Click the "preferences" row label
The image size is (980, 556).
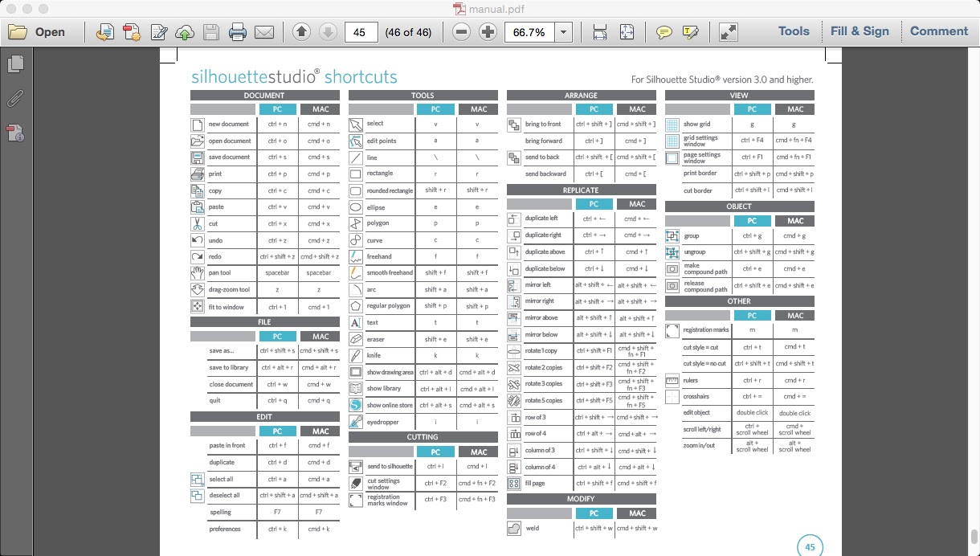pos(225,529)
